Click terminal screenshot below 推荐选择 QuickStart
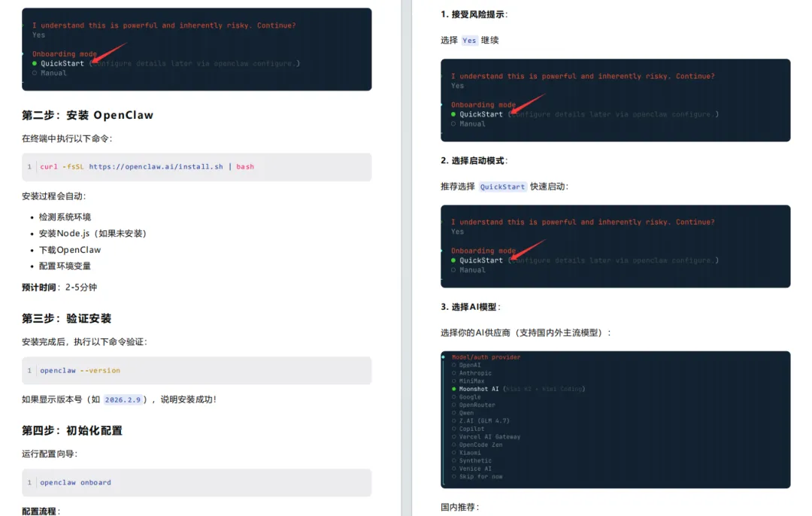The height and width of the screenshot is (516, 812). (616, 246)
